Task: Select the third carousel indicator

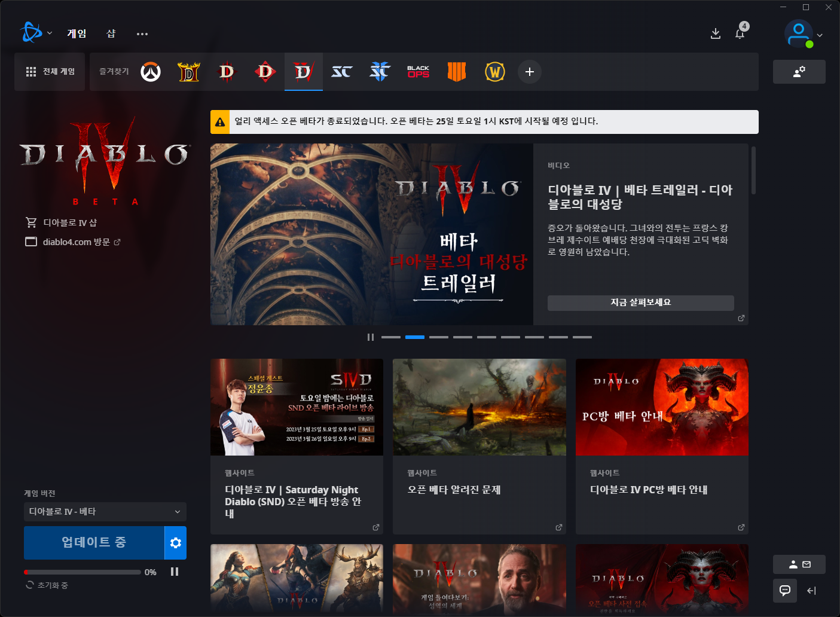Action: tap(439, 337)
